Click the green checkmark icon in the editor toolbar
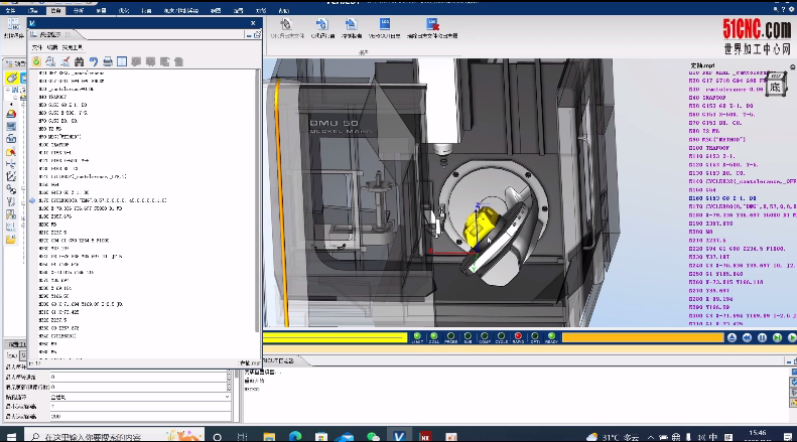797x442 pixels. click(x=36, y=61)
